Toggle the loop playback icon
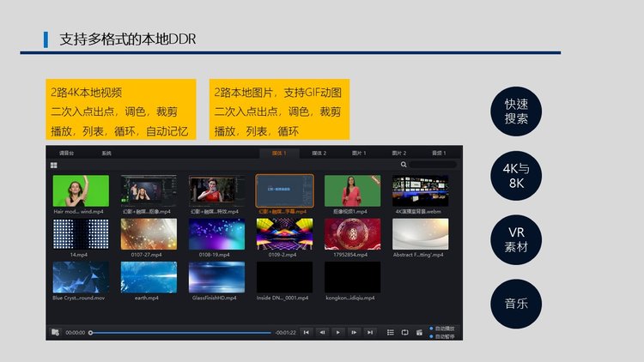 pos(404,332)
